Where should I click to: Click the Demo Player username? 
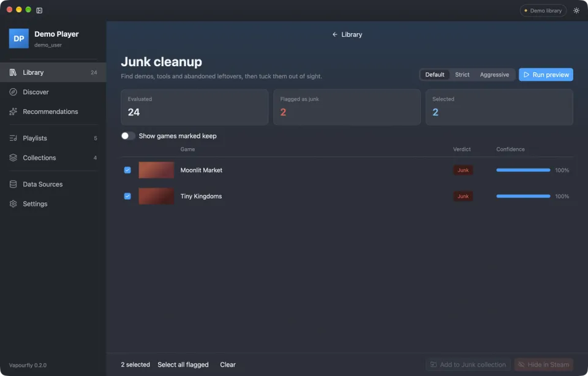click(x=56, y=34)
